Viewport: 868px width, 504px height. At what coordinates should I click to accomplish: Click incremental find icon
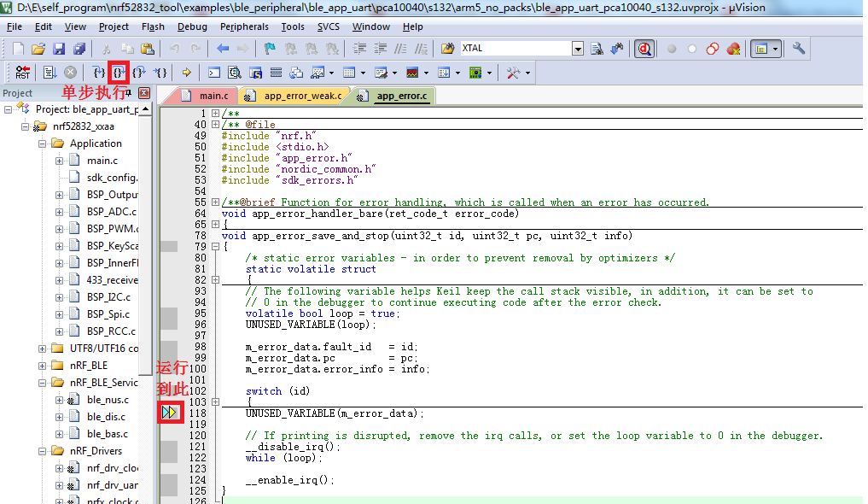(x=617, y=49)
